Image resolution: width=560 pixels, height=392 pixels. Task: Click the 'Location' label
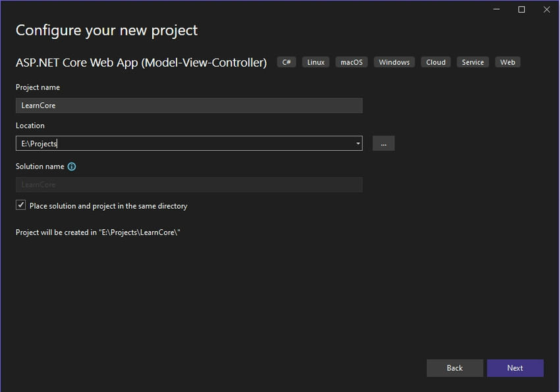(30, 126)
